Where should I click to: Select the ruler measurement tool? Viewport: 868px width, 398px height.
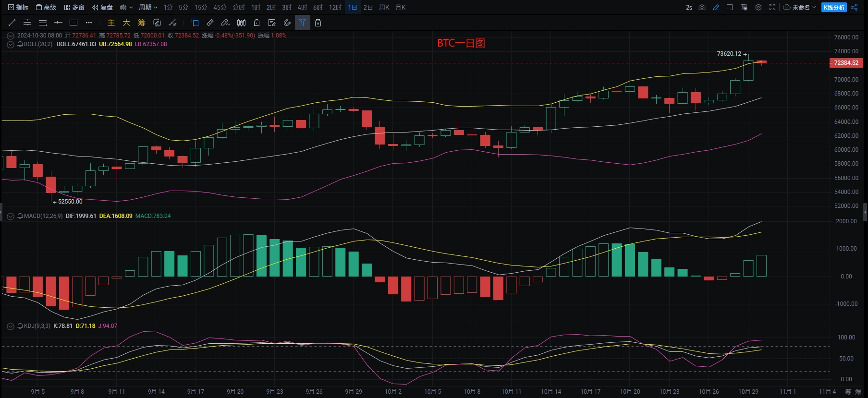pos(210,23)
